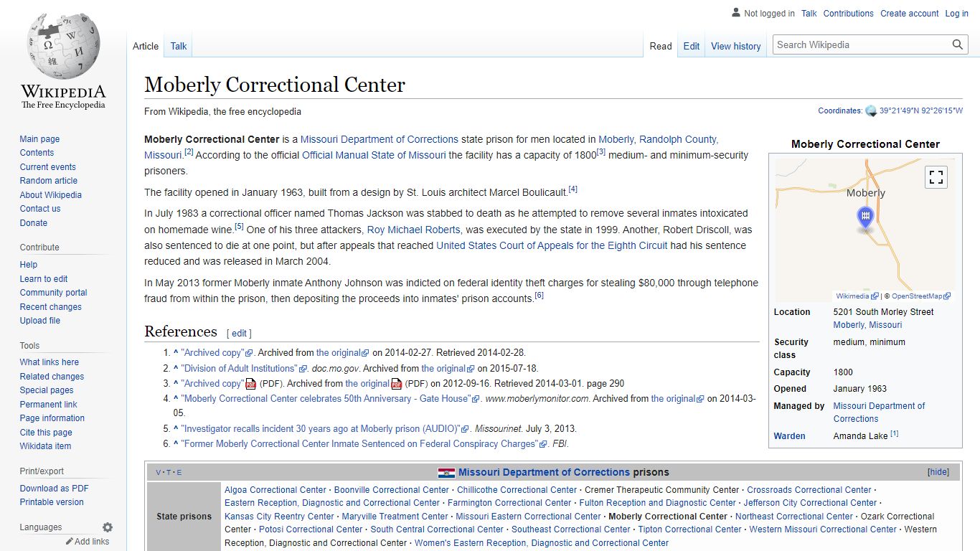Open user Talk link in top bar
980x551 pixels.
tap(809, 14)
